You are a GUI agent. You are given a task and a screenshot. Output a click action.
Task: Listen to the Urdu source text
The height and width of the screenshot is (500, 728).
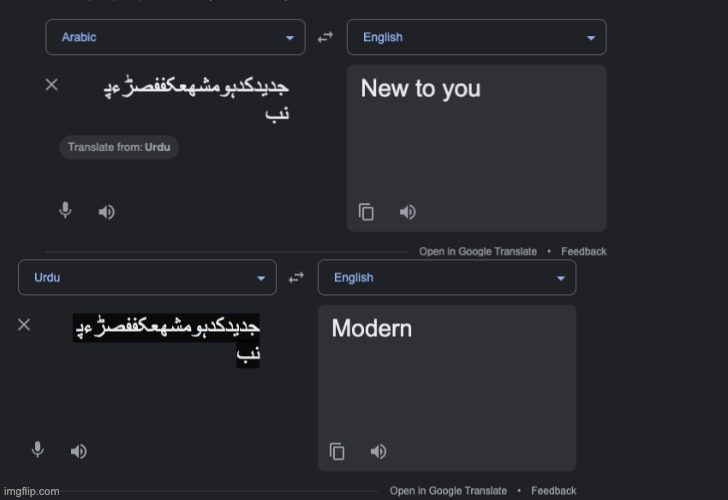coord(78,451)
